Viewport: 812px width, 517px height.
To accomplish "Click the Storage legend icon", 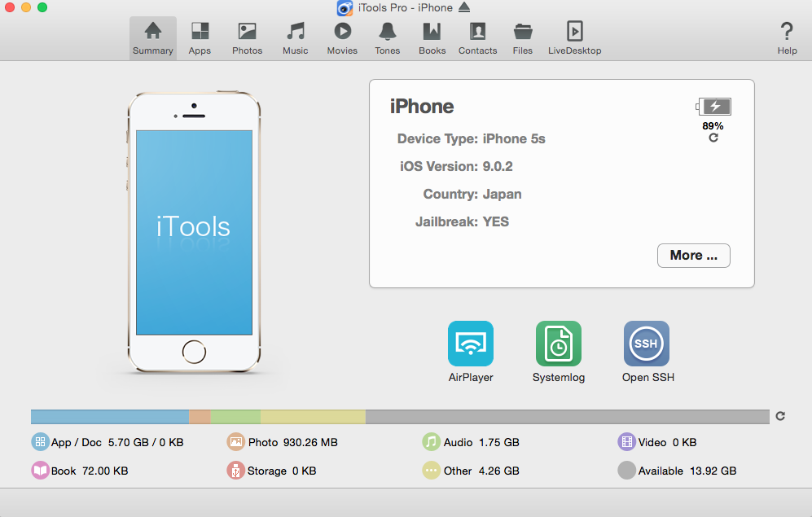I will [x=235, y=471].
